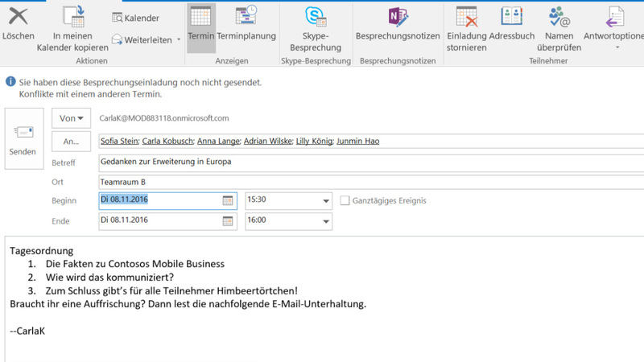Expand the 16:00 end time dropdown
Image resolution: width=644 pixels, height=362 pixels.
326,221
